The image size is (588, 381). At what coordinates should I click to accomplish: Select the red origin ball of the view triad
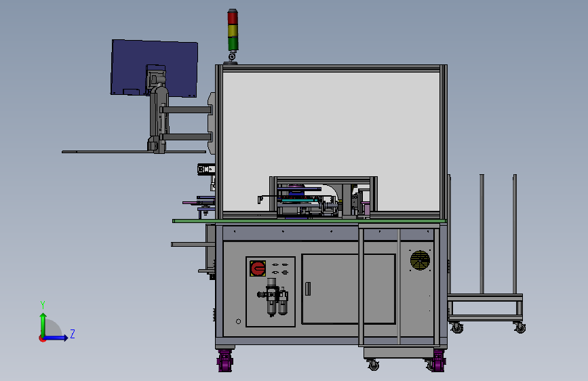tap(42, 338)
